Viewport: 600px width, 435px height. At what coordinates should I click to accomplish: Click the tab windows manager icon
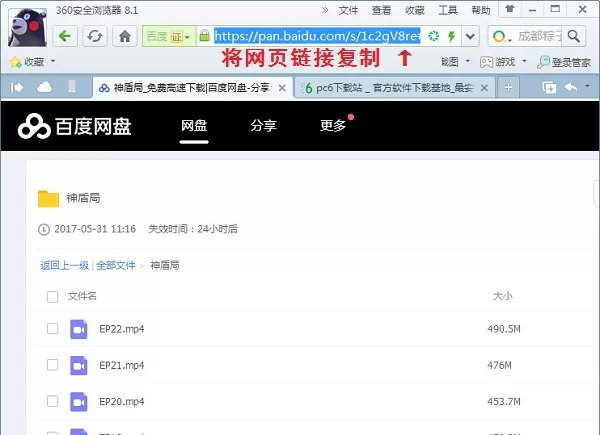(x=549, y=88)
